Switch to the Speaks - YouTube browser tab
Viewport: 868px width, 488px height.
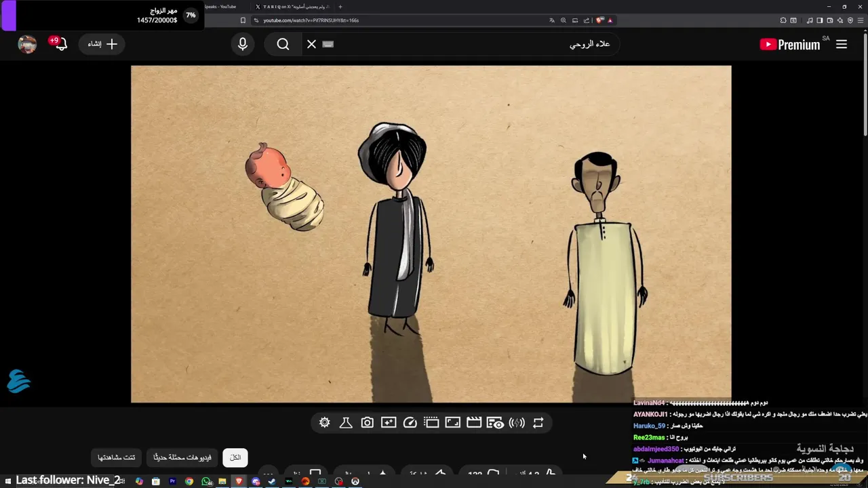(220, 7)
